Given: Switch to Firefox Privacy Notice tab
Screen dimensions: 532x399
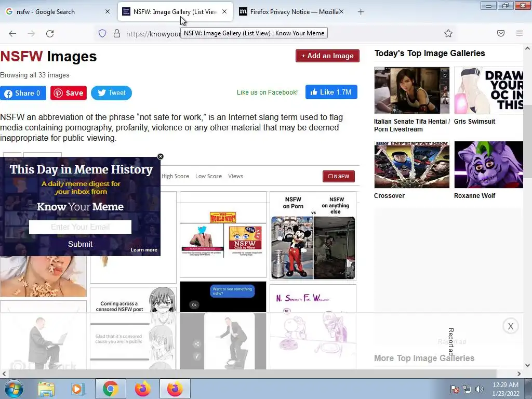Looking at the screenshot, I should 292,12.
